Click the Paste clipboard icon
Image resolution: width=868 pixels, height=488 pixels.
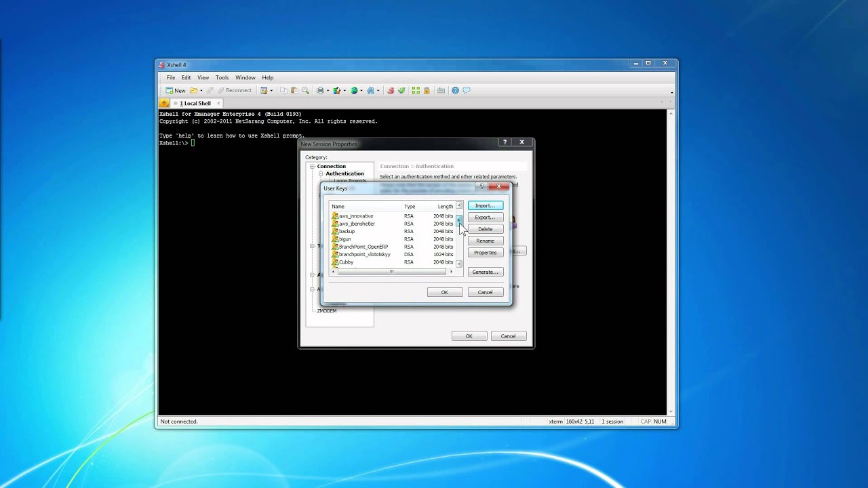[294, 90]
